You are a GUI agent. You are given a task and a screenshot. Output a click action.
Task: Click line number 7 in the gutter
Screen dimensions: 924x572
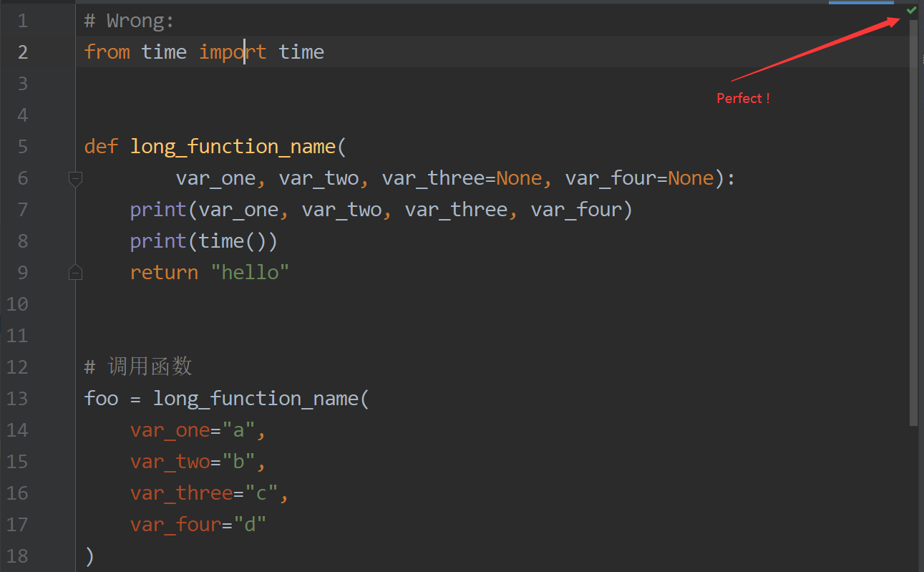tap(23, 210)
